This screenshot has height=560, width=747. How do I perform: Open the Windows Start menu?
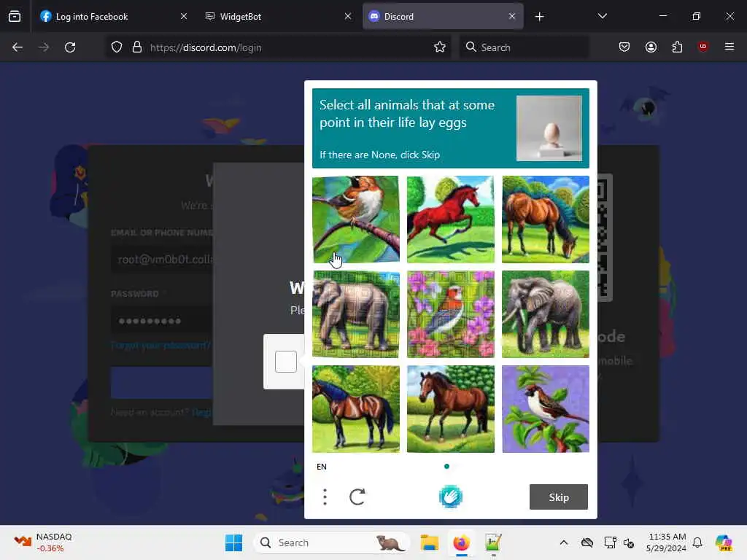pyautogui.click(x=233, y=542)
